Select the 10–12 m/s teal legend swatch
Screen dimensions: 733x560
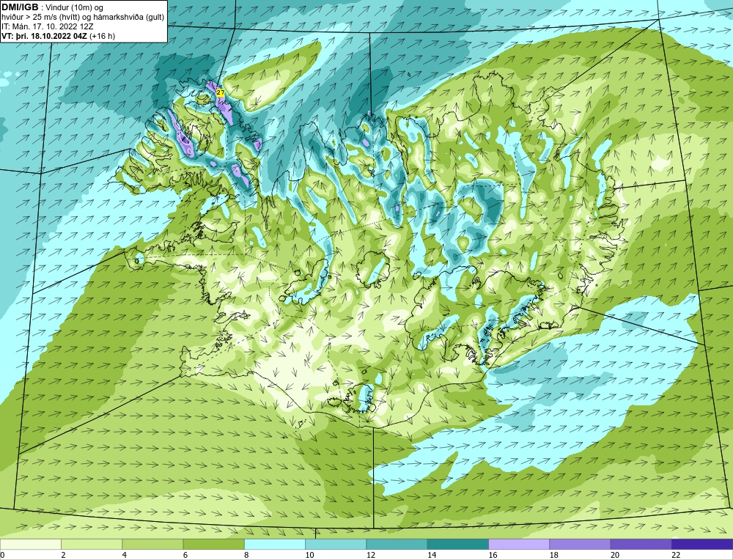pyautogui.click(x=336, y=544)
